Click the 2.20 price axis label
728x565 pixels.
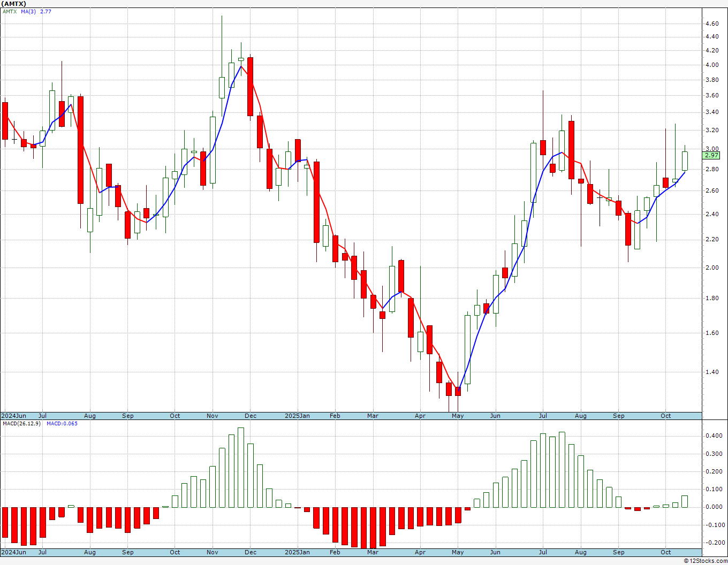click(x=712, y=240)
